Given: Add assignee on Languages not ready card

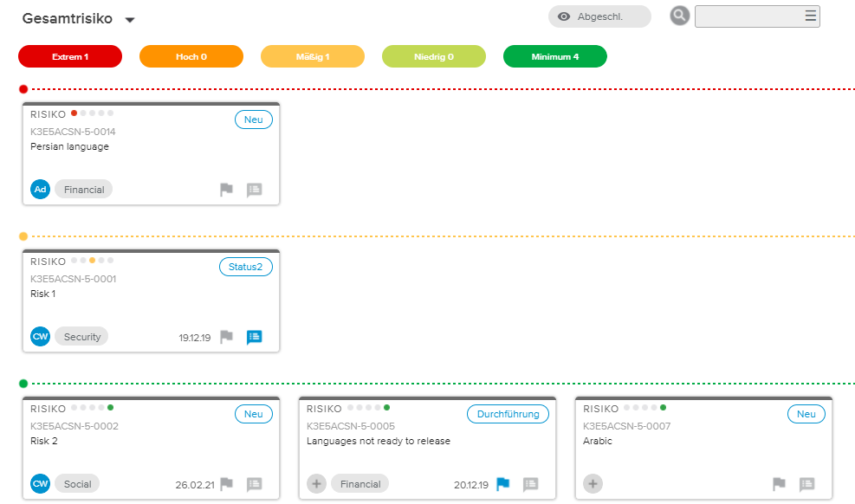Looking at the screenshot, I should click(316, 484).
